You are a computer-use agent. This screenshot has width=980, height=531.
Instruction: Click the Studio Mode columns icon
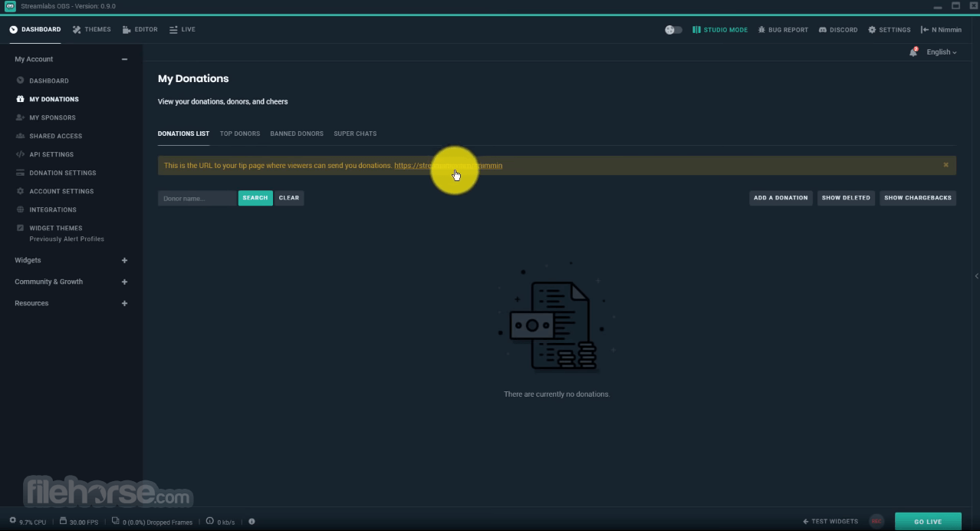point(696,30)
